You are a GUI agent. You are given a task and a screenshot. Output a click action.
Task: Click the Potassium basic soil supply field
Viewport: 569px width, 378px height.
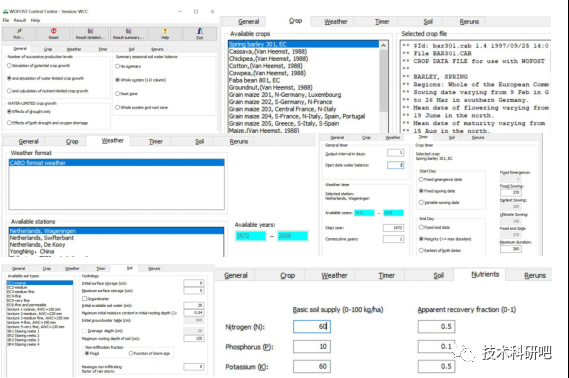point(312,366)
